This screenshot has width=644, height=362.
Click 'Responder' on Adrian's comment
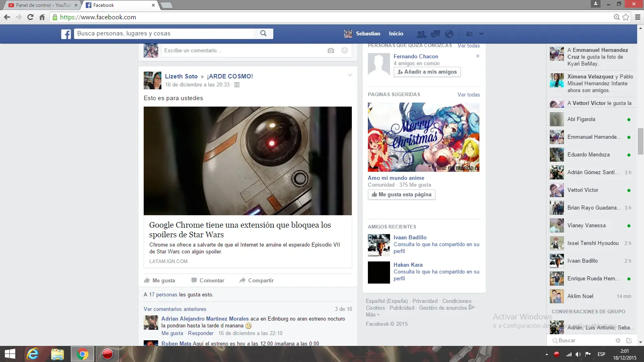201,333
